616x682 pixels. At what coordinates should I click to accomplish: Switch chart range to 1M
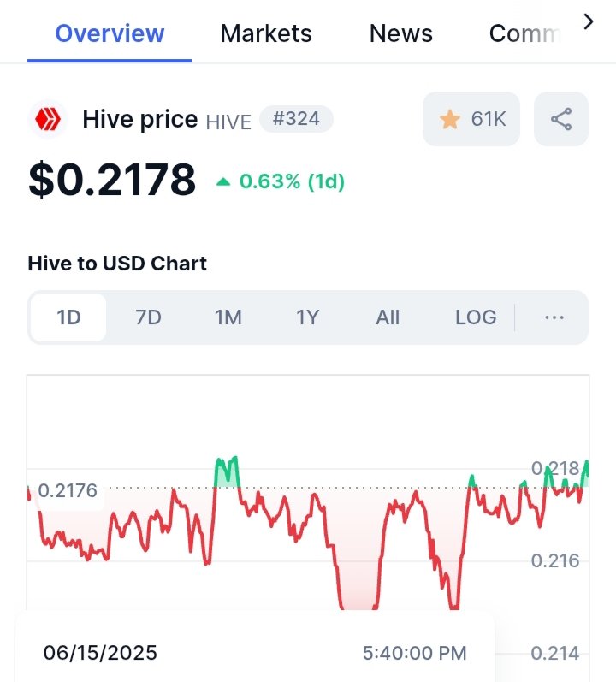coord(228,317)
